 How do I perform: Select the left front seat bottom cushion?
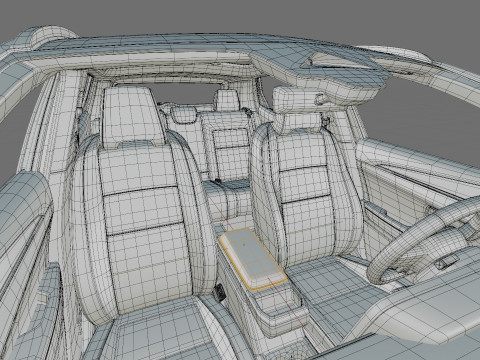click(x=167, y=330)
